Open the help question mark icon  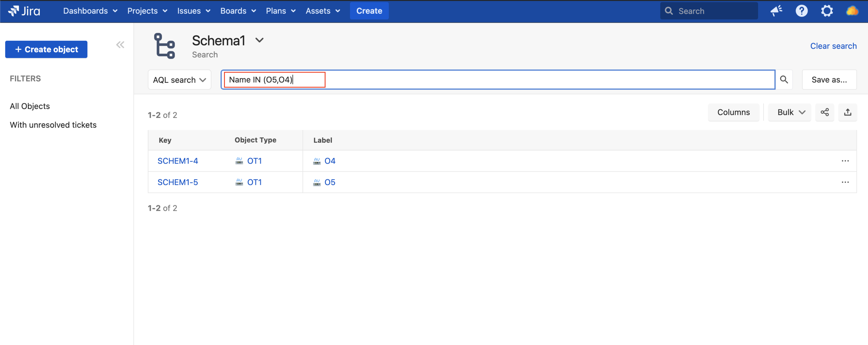pyautogui.click(x=801, y=11)
